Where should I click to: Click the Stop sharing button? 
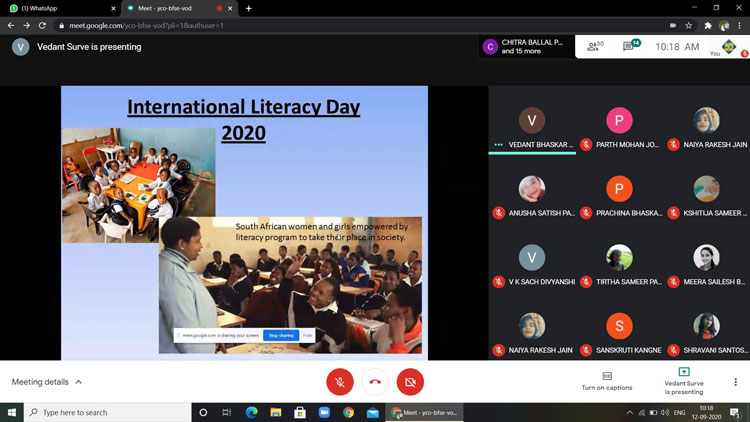(x=280, y=335)
